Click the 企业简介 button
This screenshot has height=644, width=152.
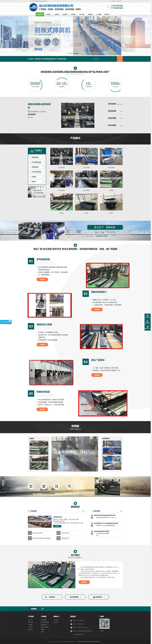pos(52,597)
